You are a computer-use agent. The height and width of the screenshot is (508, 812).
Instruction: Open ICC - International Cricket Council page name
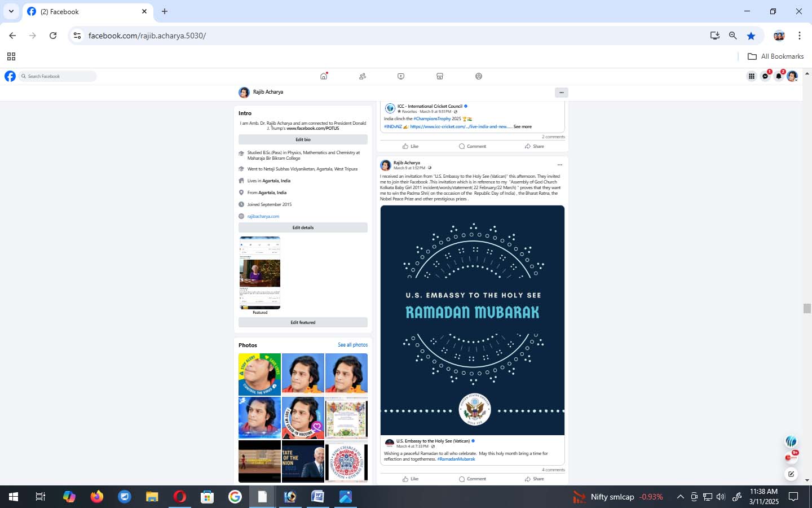click(430, 106)
